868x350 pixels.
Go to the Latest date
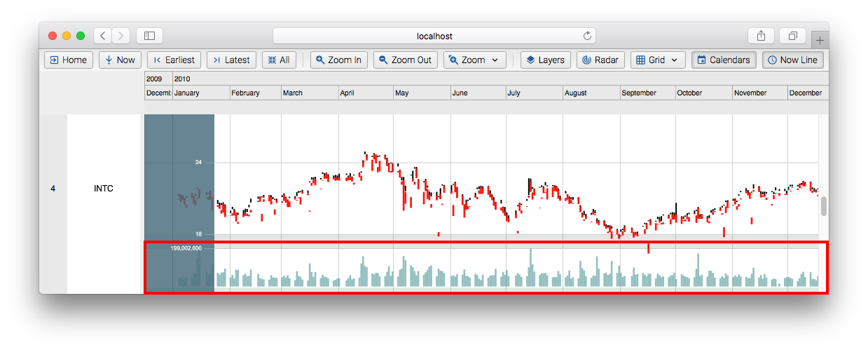232,60
